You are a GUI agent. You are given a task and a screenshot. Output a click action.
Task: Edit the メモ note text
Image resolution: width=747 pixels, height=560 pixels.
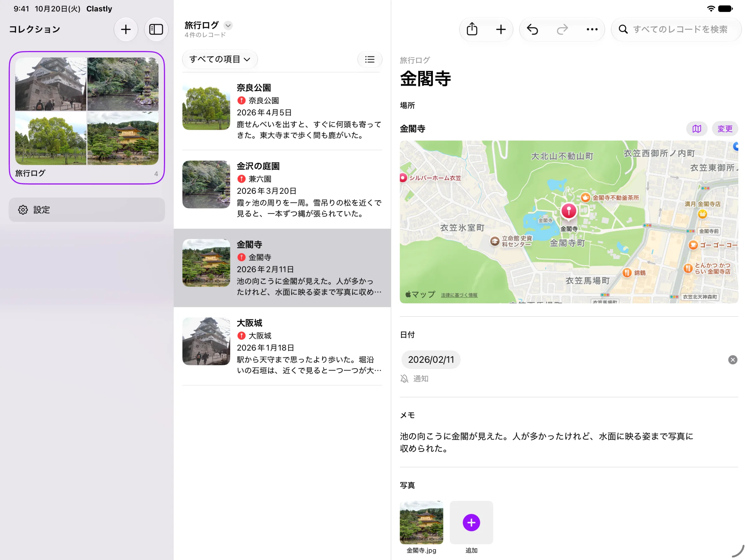[547, 442]
